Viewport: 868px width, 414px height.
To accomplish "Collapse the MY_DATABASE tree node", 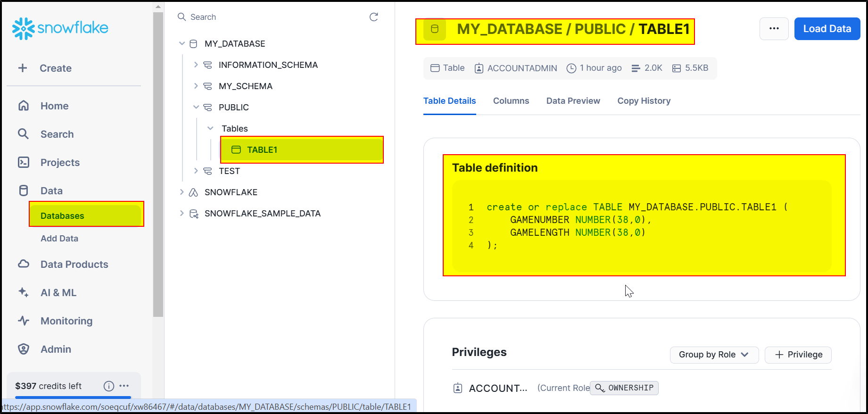I will [182, 43].
